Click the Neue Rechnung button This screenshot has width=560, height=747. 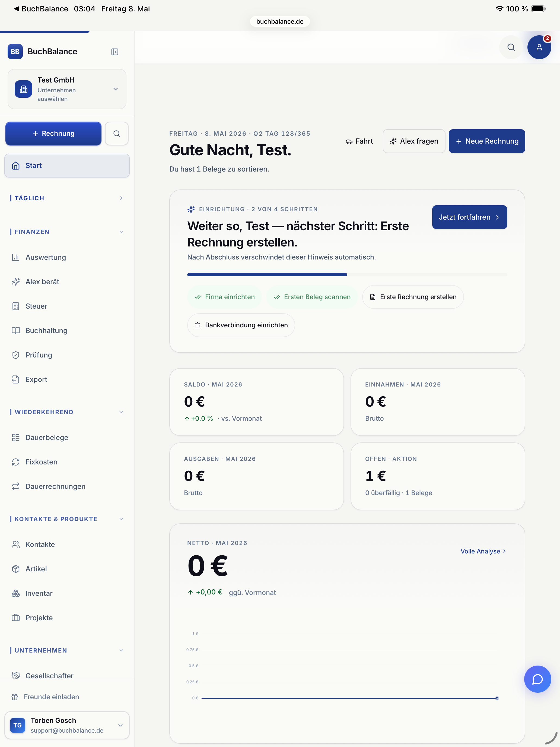pos(487,141)
